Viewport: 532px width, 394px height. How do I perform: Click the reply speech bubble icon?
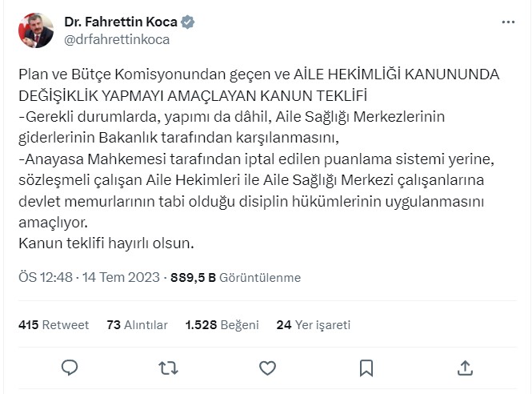click(70, 368)
